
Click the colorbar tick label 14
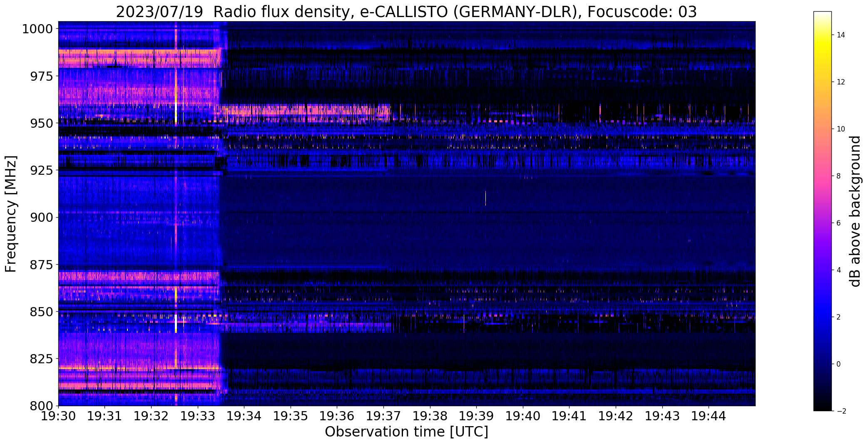pyautogui.click(x=841, y=35)
